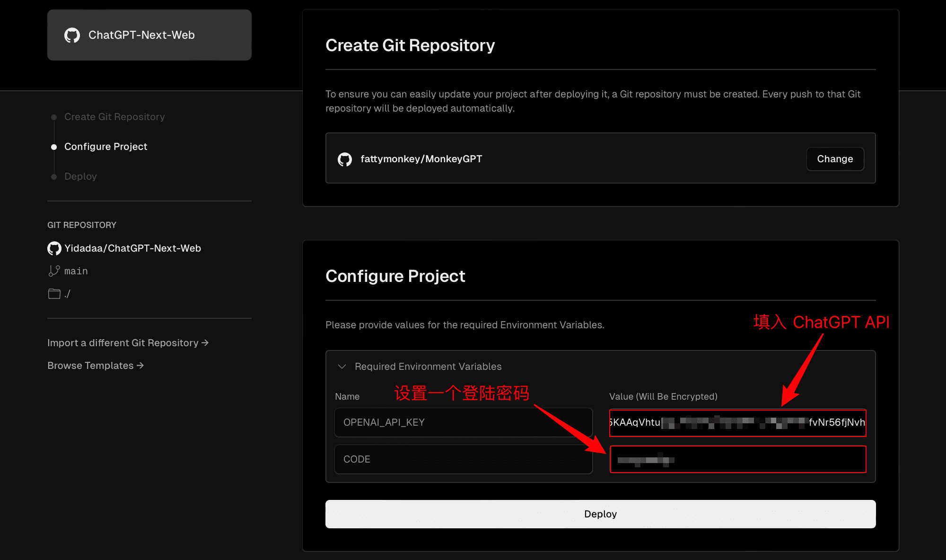Collapse Required Environment Variables chevron
946x560 pixels.
342,367
